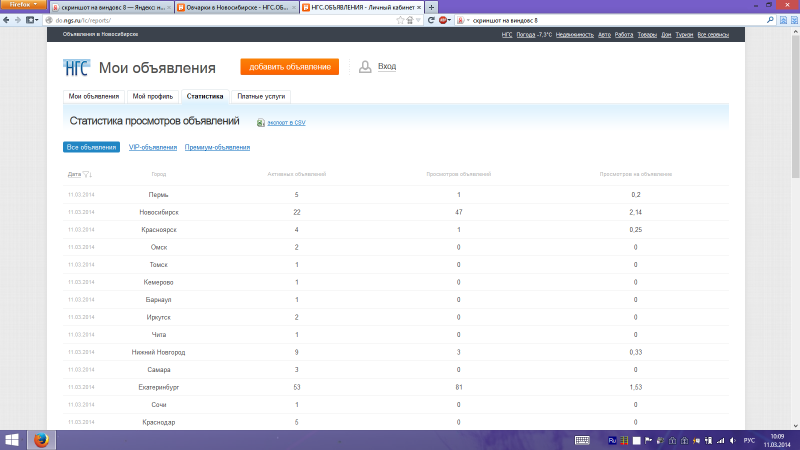The height and width of the screenshot is (450, 800).
Task: Switch input language via РУС indicator
Action: pos(749,440)
